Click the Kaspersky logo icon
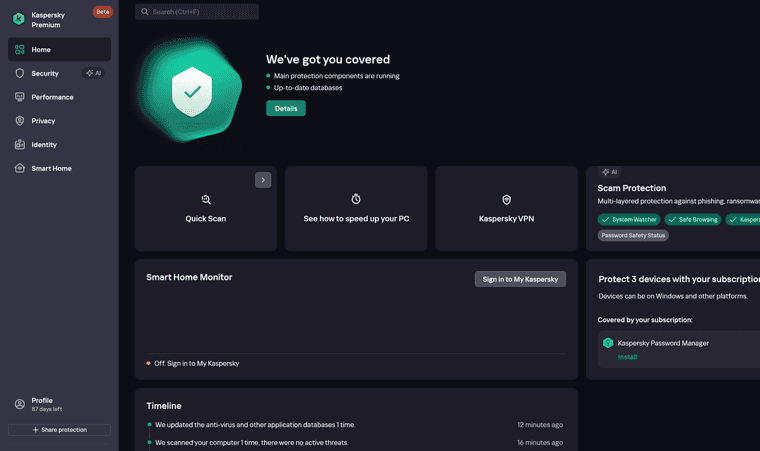The image size is (760, 451). click(x=18, y=19)
